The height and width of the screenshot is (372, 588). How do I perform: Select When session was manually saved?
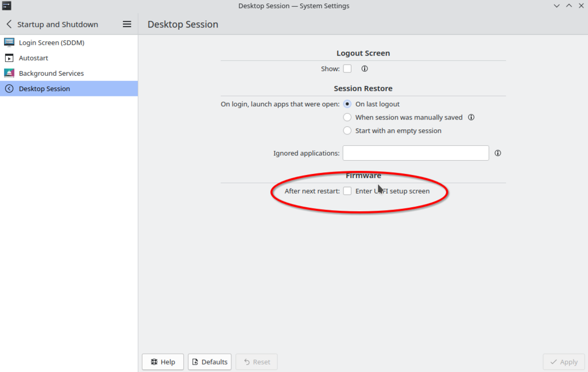(x=347, y=117)
